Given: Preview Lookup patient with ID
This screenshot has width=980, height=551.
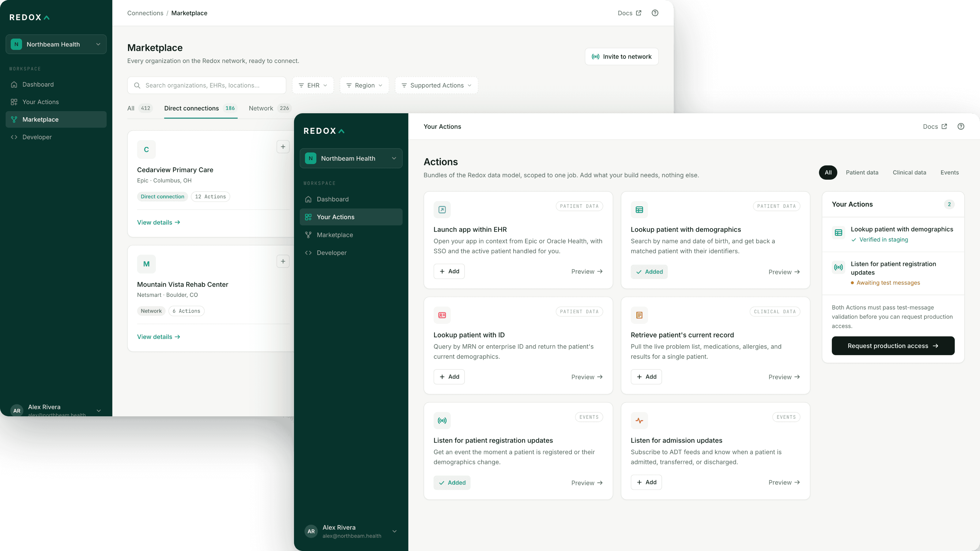Looking at the screenshot, I should (587, 377).
